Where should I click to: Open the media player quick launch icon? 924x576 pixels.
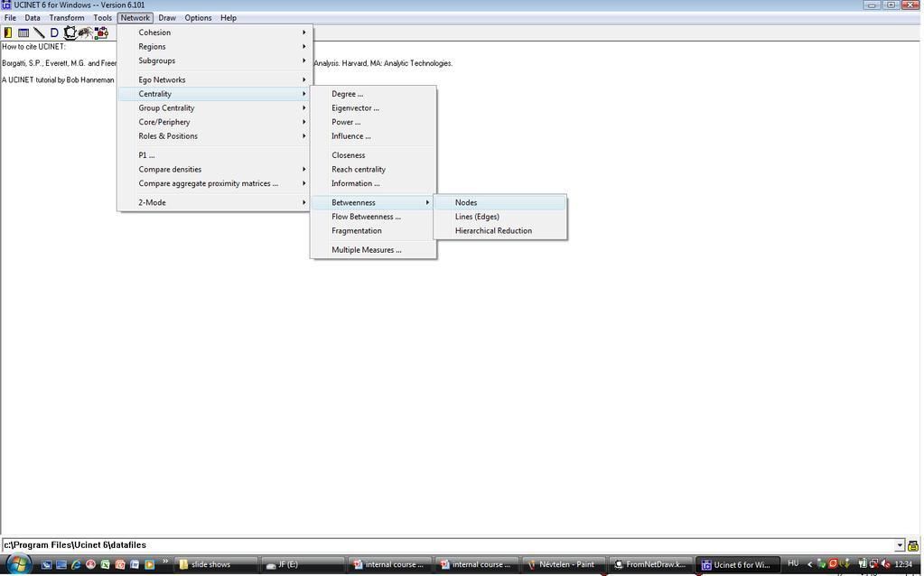tap(150, 564)
